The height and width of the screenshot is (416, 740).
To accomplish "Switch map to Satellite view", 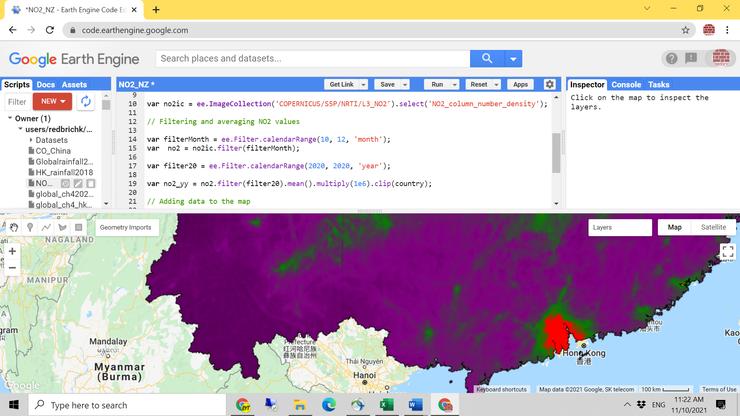I will point(713,227).
